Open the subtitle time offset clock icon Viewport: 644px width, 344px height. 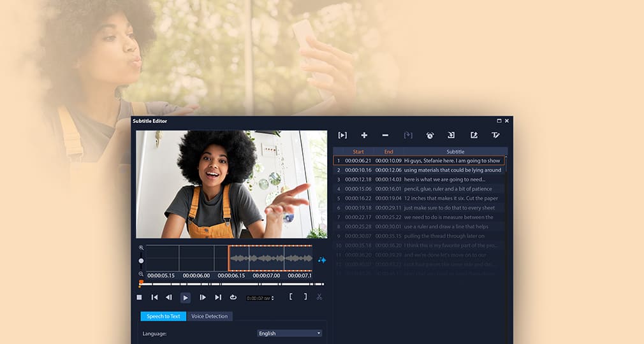[x=430, y=135]
